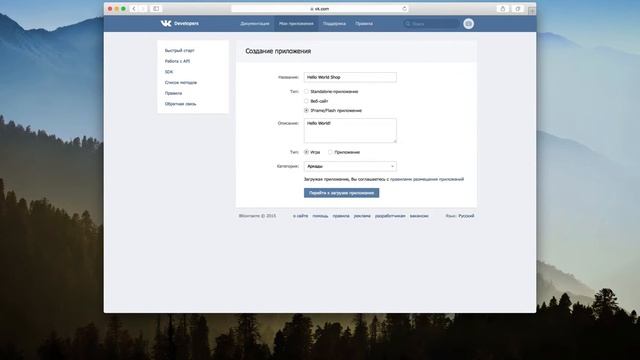Change language via Русский link
Image resolution: width=640 pixels, height=360 pixels.
coord(466,216)
